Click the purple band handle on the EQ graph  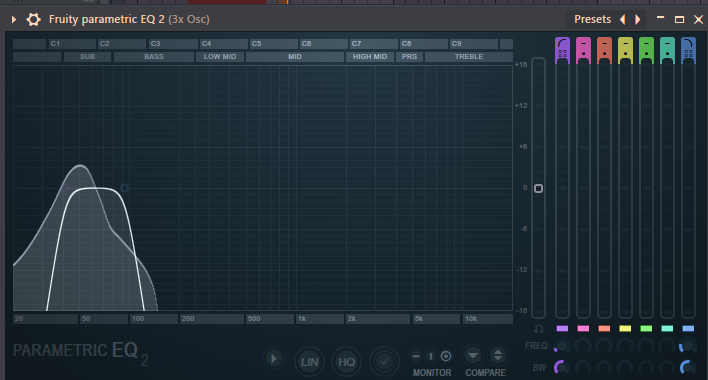coord(64,188)
